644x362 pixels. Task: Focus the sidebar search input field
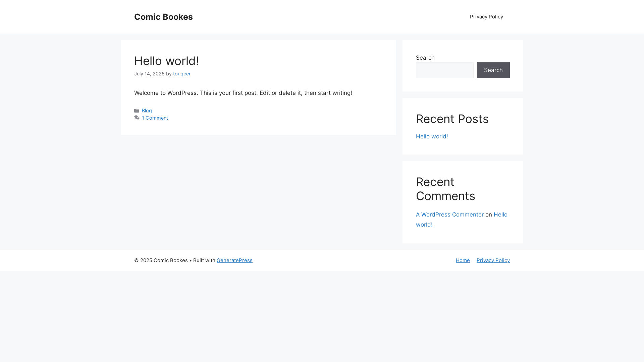click(x=445, y=70)
